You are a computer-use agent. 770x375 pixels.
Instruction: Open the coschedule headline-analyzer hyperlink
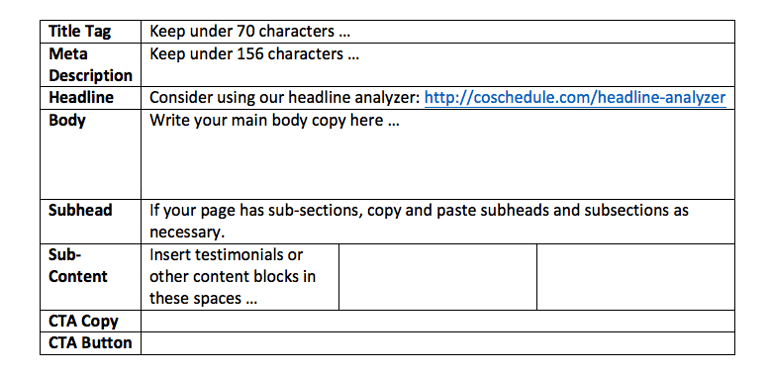575,98
